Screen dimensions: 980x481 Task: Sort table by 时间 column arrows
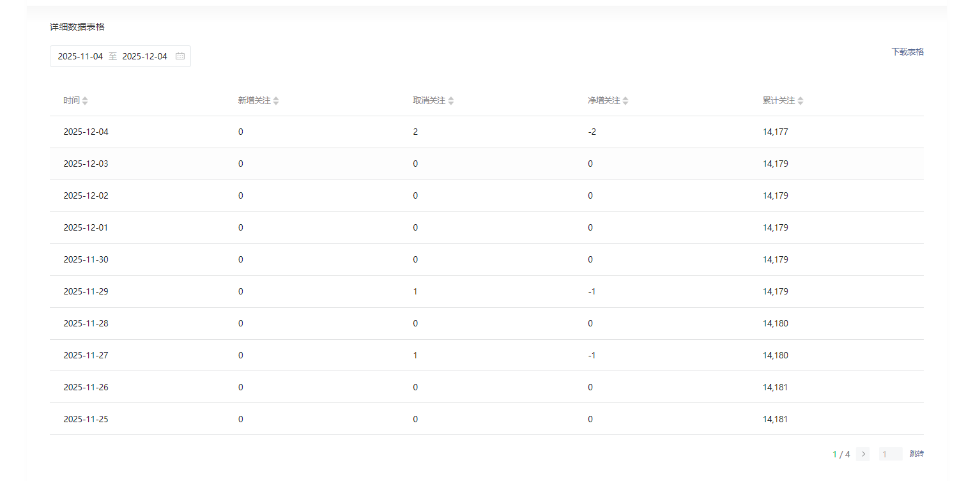point(85,101)
